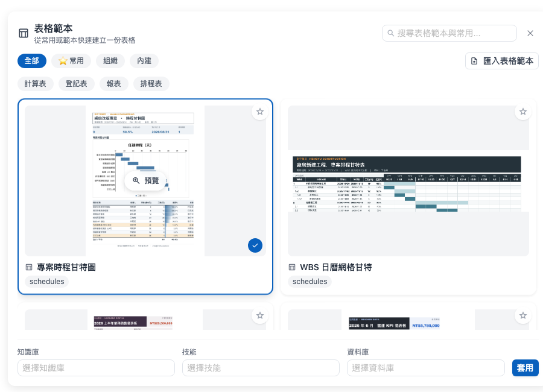Focus the 搜尋表格範本與常用 search field
Image resolution: width=543 pixels, height=392 pixels.
[449, 33]
